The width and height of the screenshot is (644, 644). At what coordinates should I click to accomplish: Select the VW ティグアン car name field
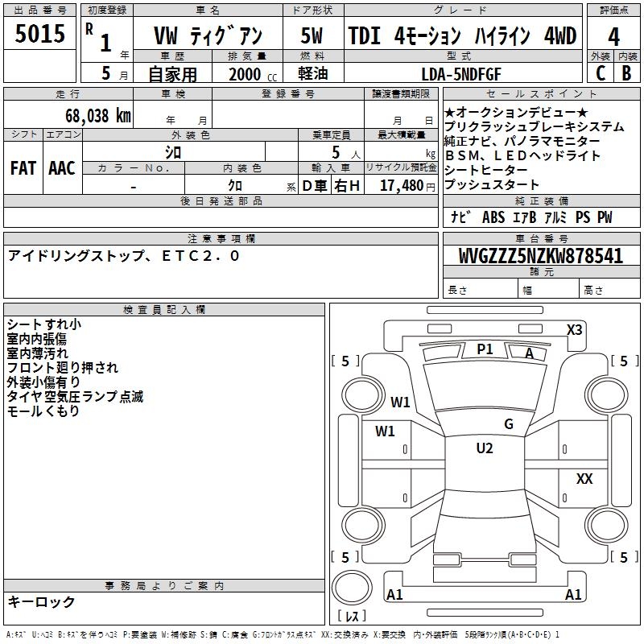[208, 35]
